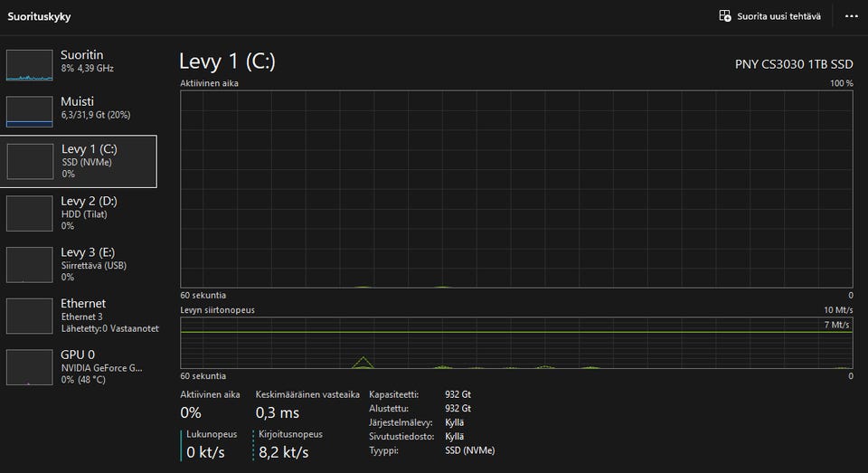
Task: Click the 10 Mt/s scale label
Action: click(838, 310)
